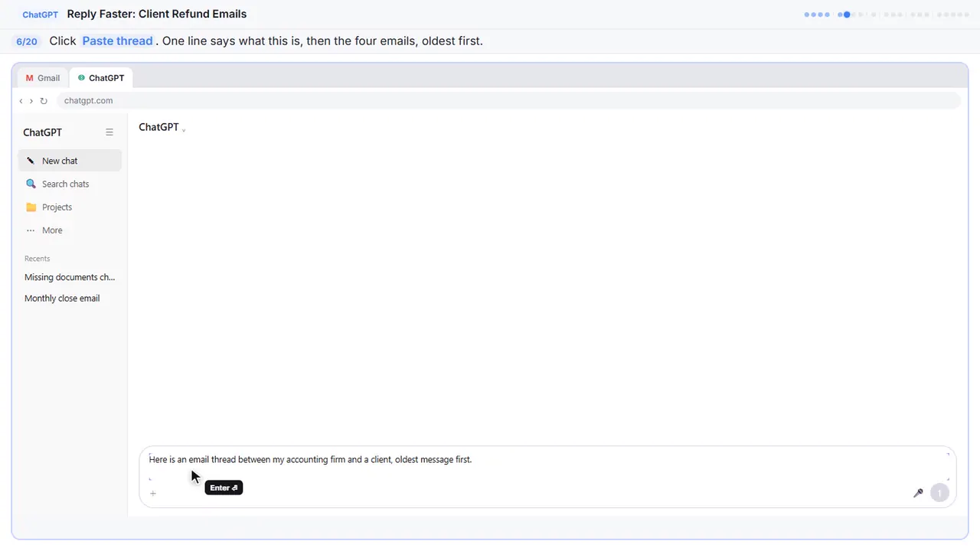Open the Projects folder
This screenshot has height=551, width=980.
click(x=70, y=207)
